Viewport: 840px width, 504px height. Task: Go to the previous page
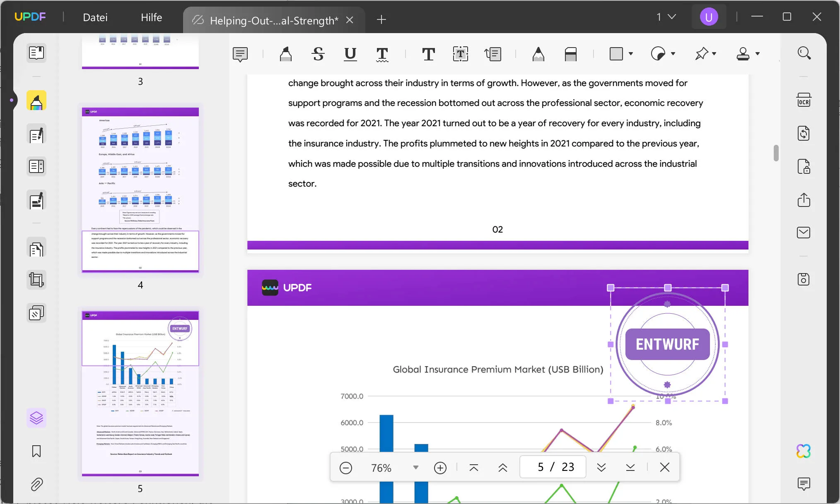pos(503,468)
